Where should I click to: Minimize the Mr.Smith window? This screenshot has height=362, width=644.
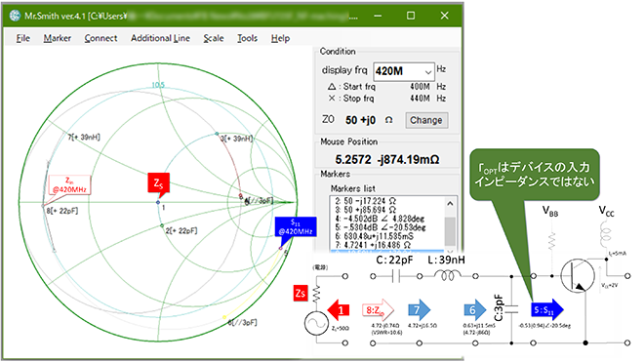coord(378,16)
